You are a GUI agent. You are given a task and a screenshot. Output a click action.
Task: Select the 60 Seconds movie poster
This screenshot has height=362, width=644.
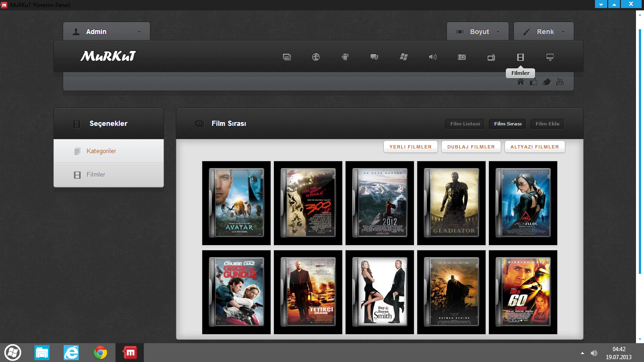[523, 292]
